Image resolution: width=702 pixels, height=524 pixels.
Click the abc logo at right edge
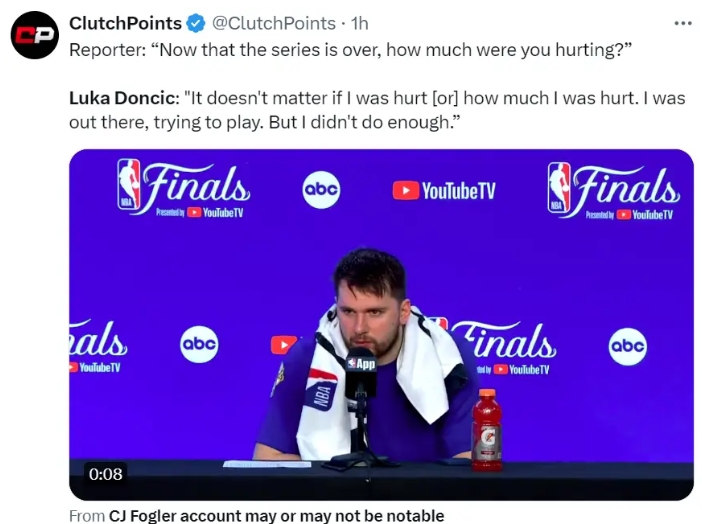[x=627, y=346]
